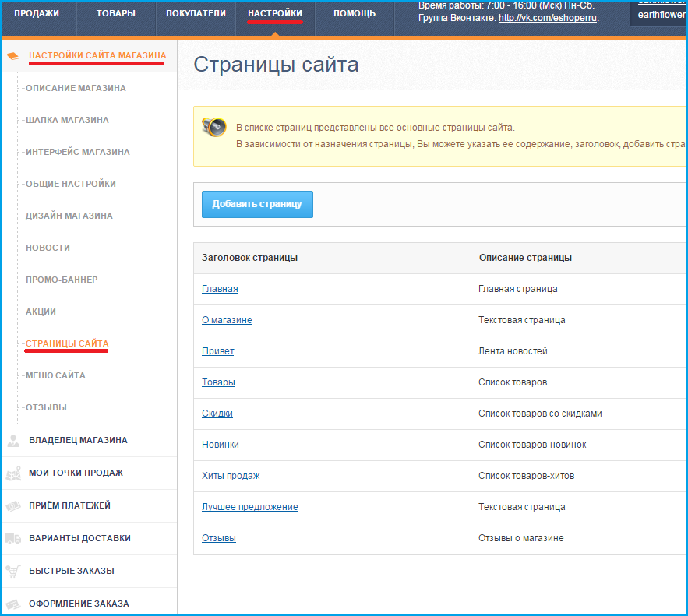Click the delivery truck icon

13,538
